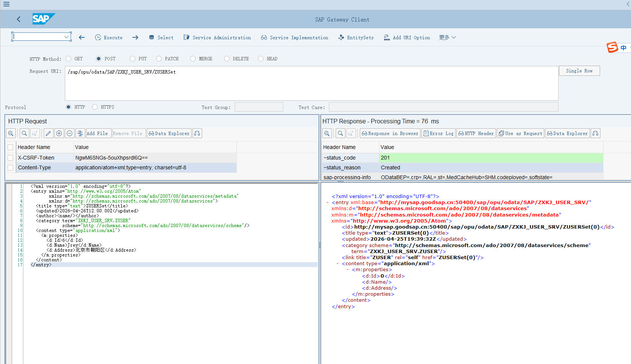Check the X-CSRF-Token header row checkbox
This screenshot has height=364, width=631.
pos(11,158)
